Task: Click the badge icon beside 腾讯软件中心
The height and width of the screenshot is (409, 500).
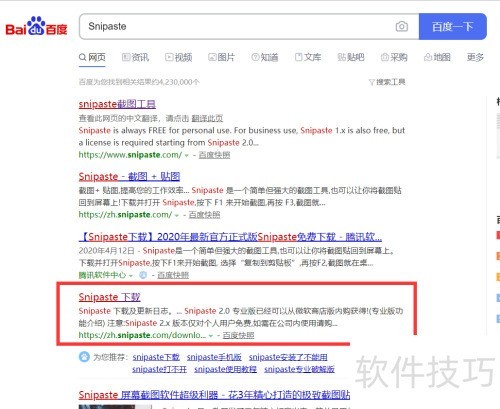Action: 143,275
